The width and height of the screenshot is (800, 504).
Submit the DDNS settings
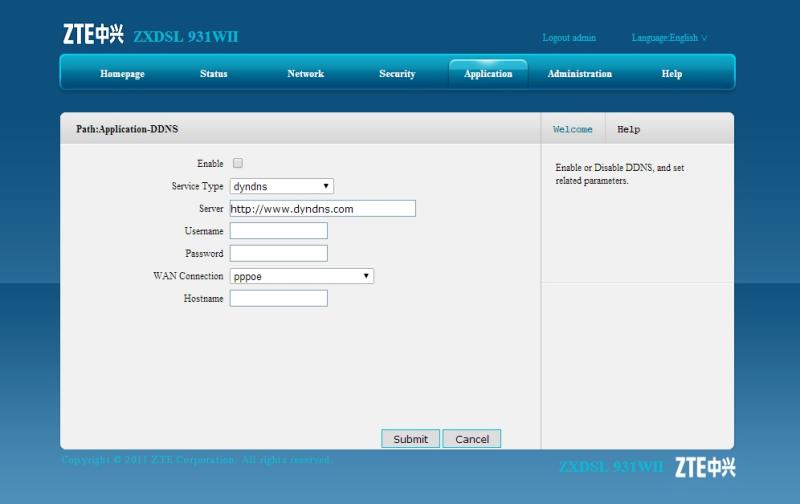coord(410,439)
